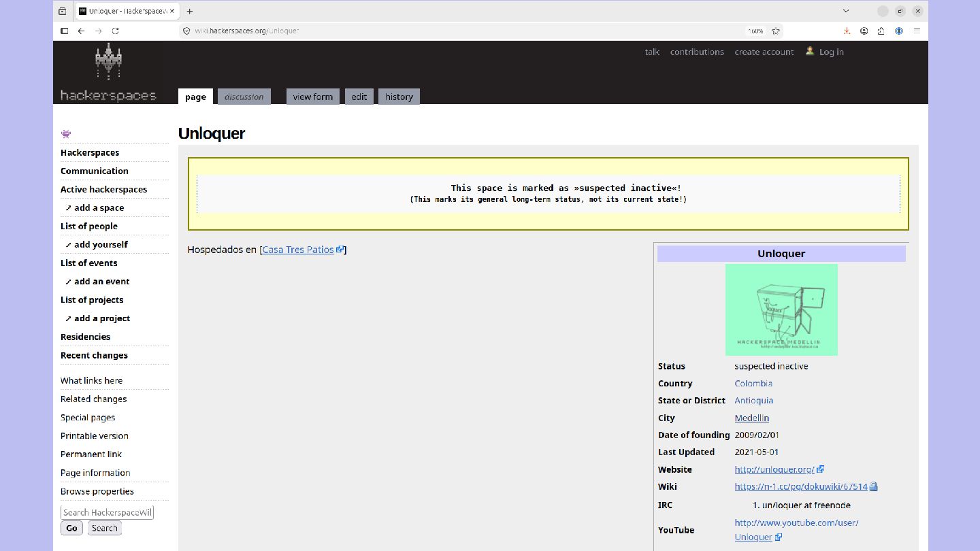Open the discussion tab
The image size is (980, 551).
pyautogui.click(x=244, y=97)
